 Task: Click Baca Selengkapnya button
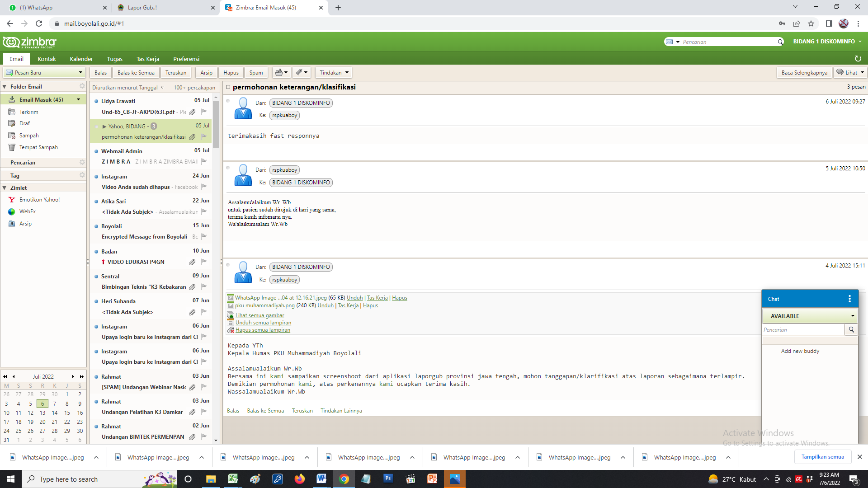pyautogui.click(x=804, y=72)
